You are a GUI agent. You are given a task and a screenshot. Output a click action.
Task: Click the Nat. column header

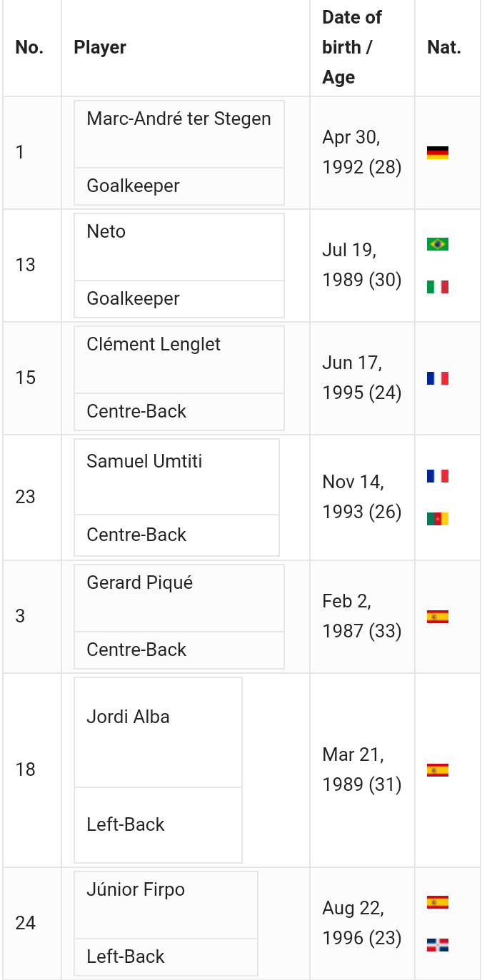[443, 48]
